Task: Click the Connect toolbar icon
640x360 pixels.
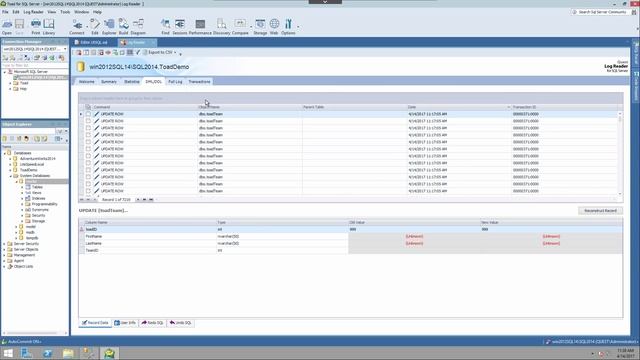Action: pyautogui.click(x=77, y=27)
